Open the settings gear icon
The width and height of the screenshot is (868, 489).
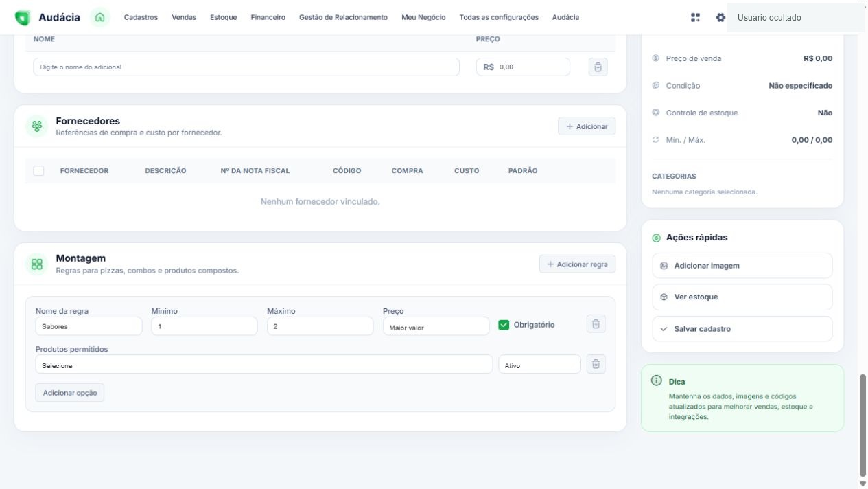tap(720, 17)
